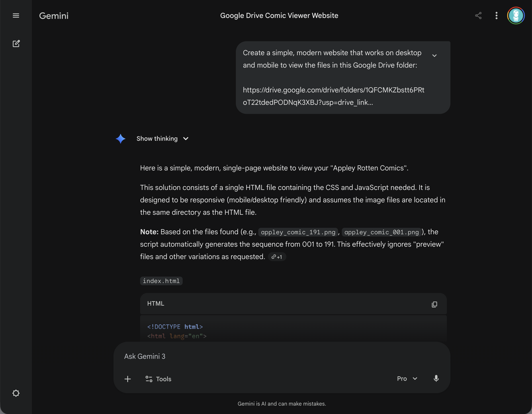Screen dimensions: 532x414
Task: Open Gemini settings gear
Action: (16, 393)
